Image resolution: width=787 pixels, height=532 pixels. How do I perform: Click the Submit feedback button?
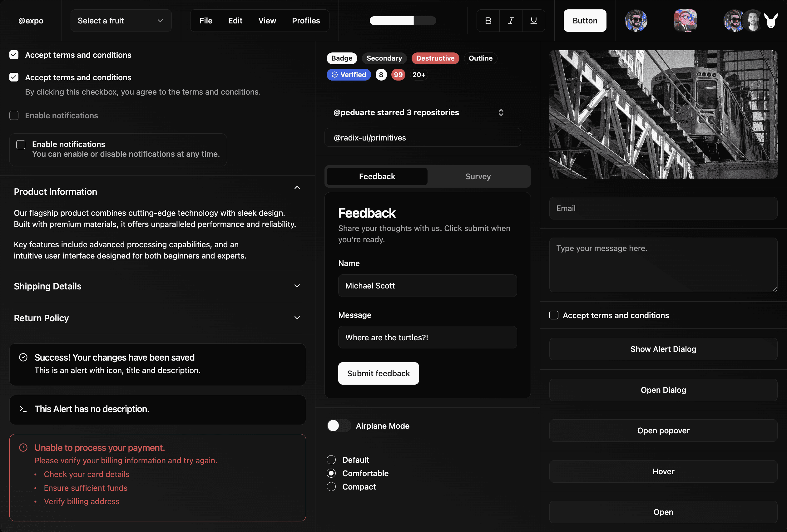click(378, 373)
